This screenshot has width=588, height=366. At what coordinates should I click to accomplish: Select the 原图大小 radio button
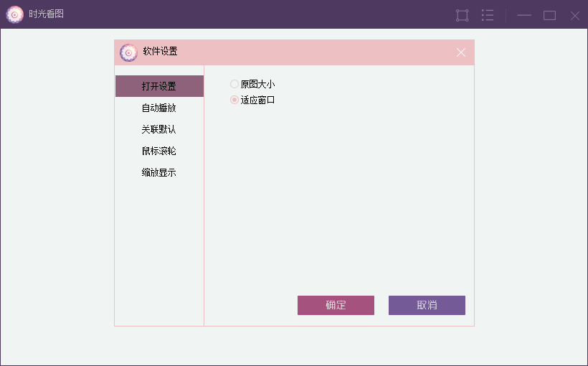point(234,84)
